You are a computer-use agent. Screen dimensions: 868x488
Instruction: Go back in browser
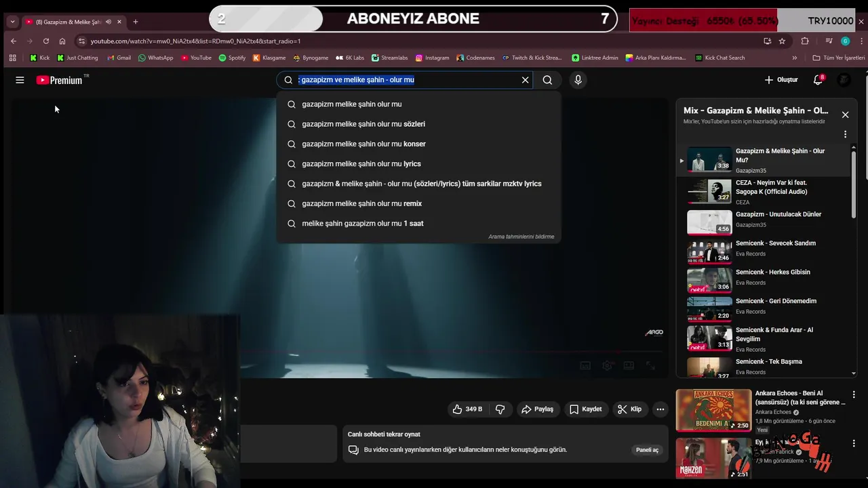tap(13, 41)
